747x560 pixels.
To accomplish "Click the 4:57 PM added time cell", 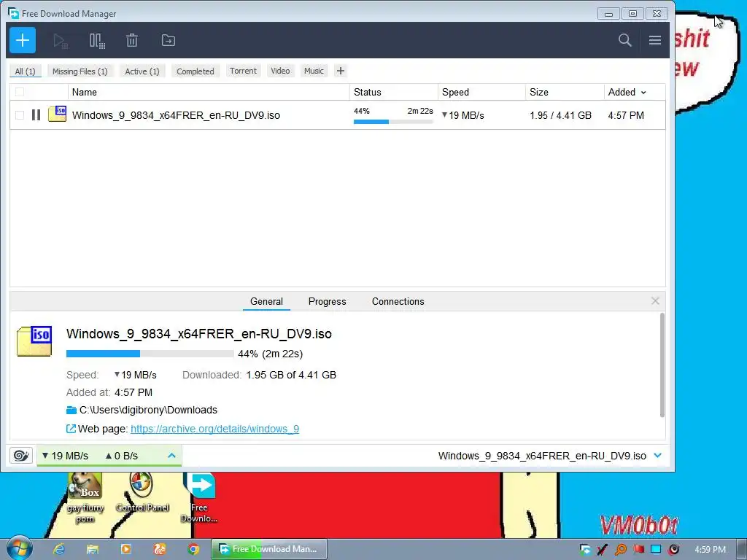I will click(626, 115).
